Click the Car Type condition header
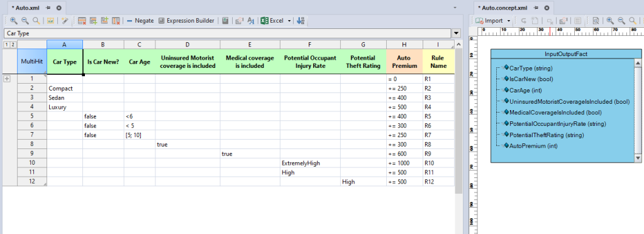 [x=65, y=62]
